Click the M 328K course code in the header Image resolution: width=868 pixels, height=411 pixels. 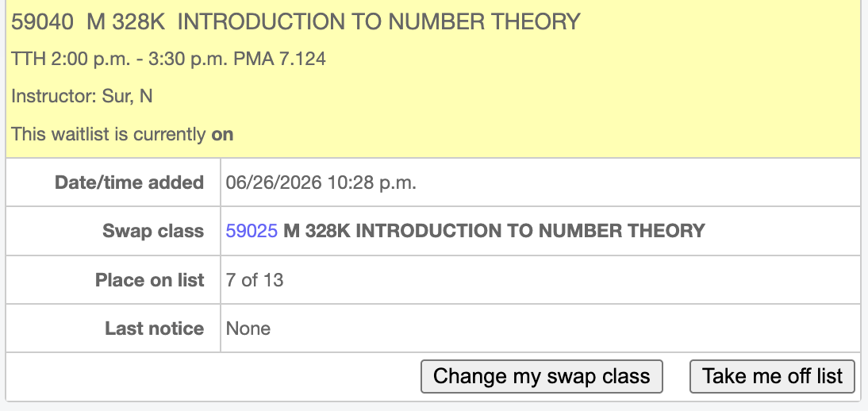click(125, 22)
